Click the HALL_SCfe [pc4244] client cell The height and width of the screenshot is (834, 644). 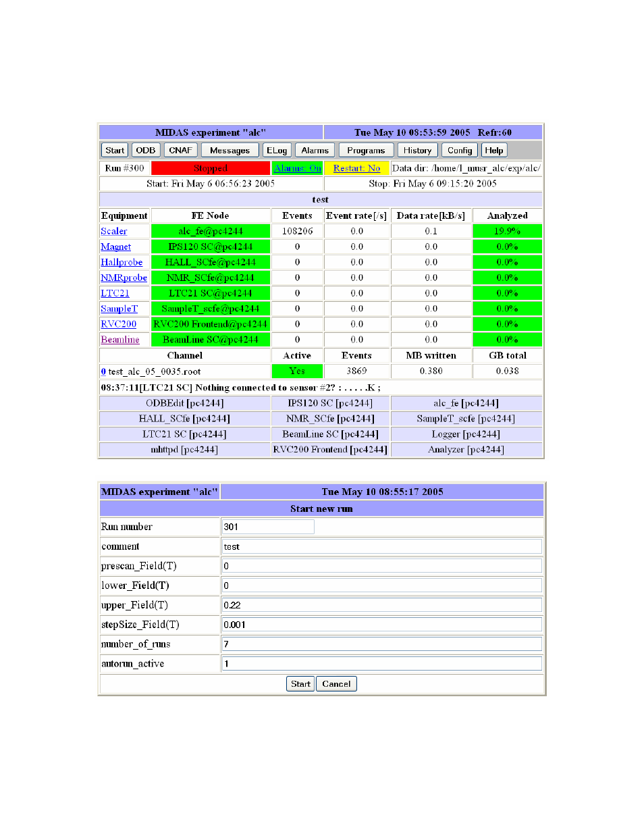tap(185, 419)
